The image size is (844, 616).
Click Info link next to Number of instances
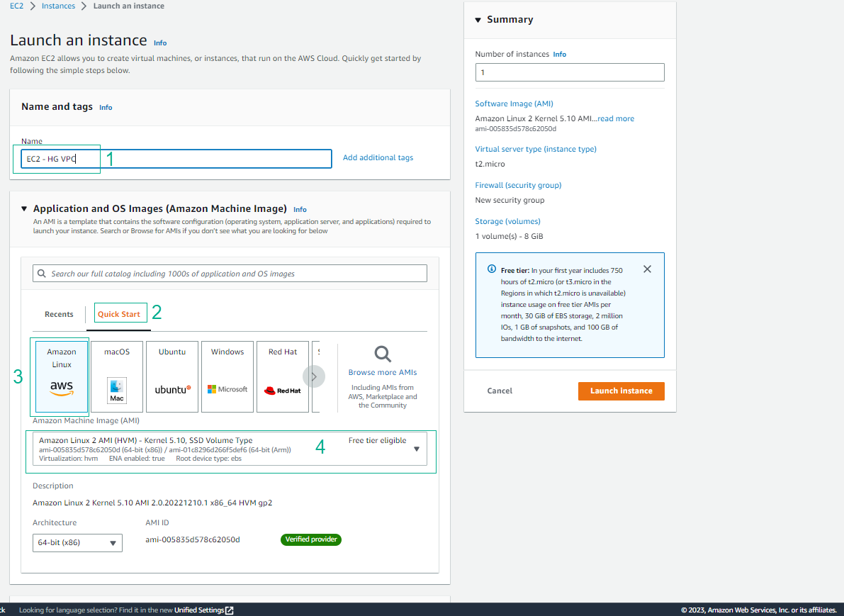(560, 55)
